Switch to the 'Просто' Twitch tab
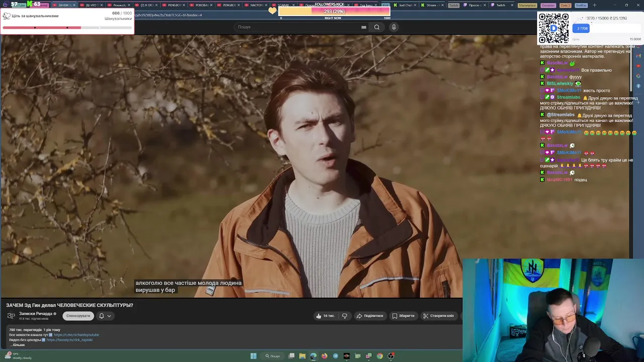Screen dimensions: 644x362 pyautogui.click(x=474, y=5)
